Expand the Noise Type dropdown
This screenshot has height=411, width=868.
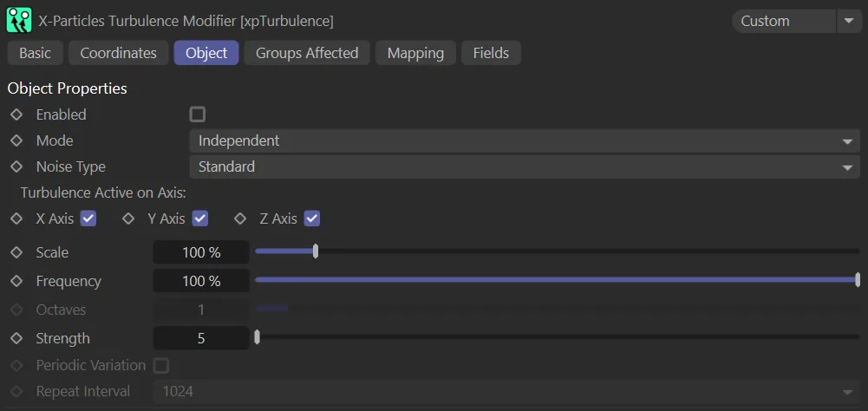tap(524, 166)
